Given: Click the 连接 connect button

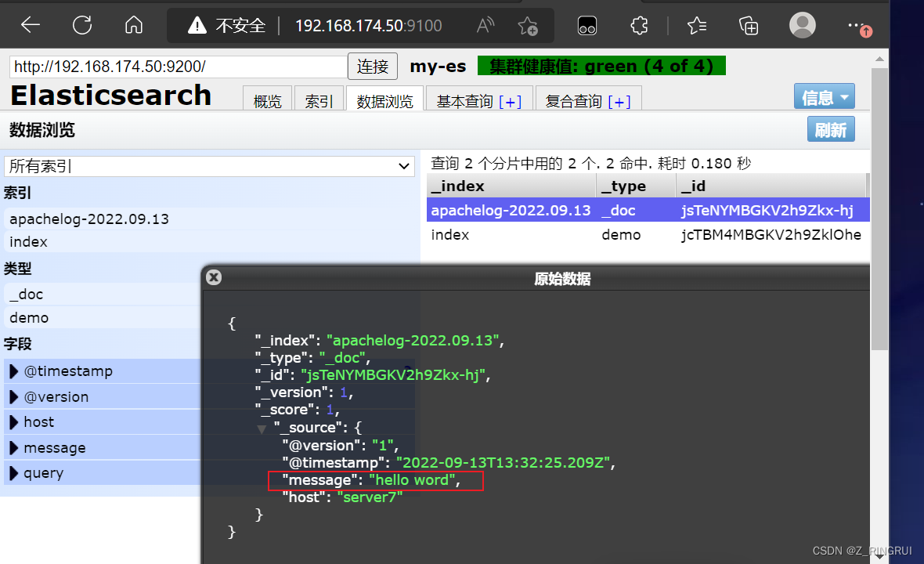Looking at the screenshot, I should point(373,66).
